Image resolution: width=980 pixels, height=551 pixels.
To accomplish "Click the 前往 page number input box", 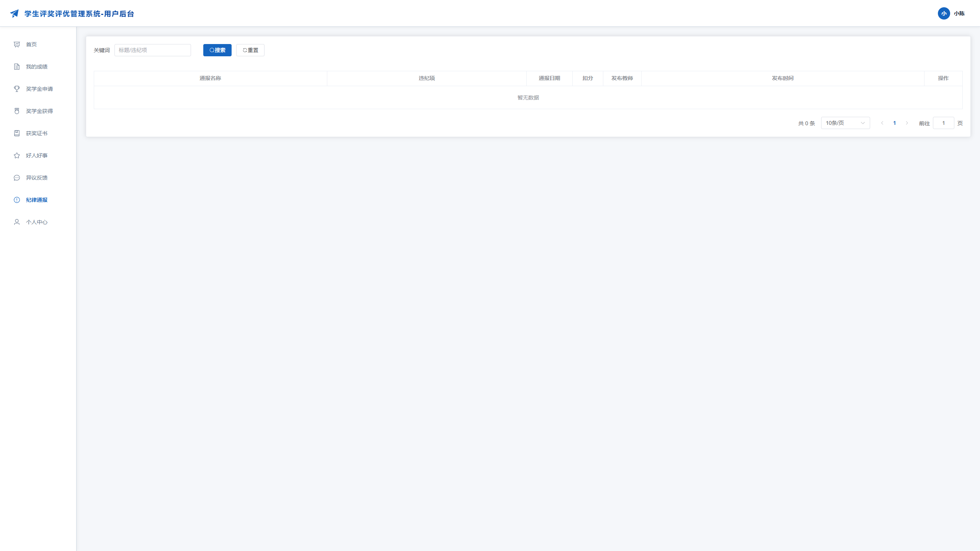I will pyautogui.click(x=943, y=123).
